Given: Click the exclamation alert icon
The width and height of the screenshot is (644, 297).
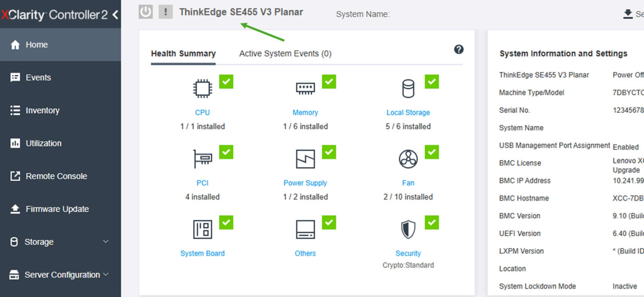Looking at the screenshot, I should [165, 12].
